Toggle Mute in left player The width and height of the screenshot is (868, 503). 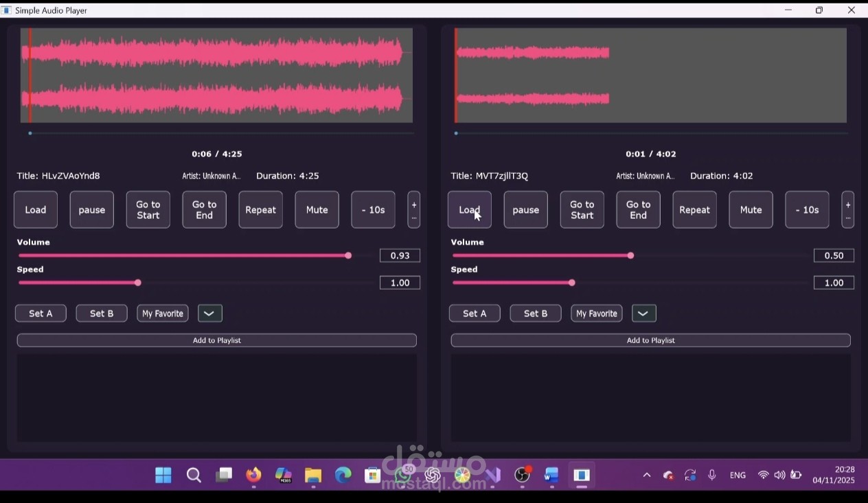(317, 210)
